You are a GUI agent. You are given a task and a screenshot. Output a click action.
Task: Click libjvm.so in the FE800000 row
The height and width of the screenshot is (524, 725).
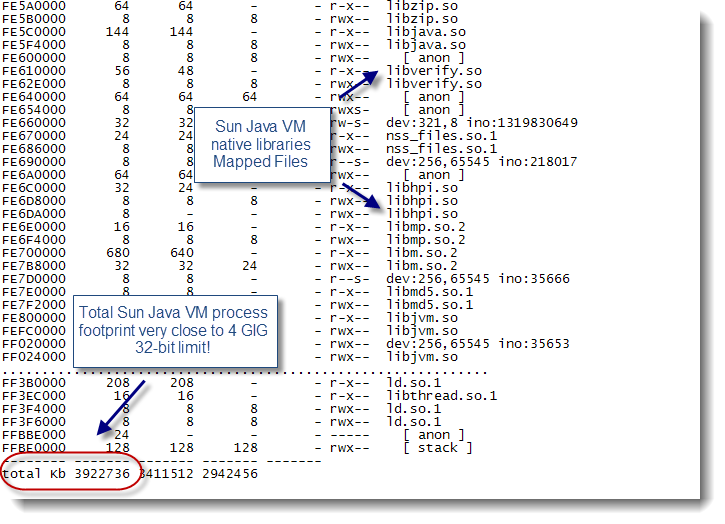tap(422, 318)
